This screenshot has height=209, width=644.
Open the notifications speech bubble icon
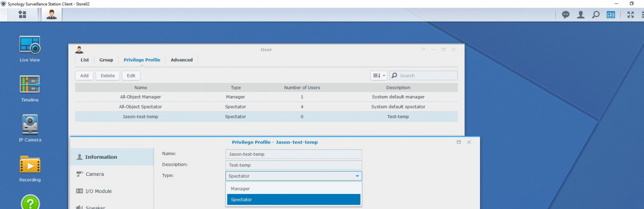[566, 15]
